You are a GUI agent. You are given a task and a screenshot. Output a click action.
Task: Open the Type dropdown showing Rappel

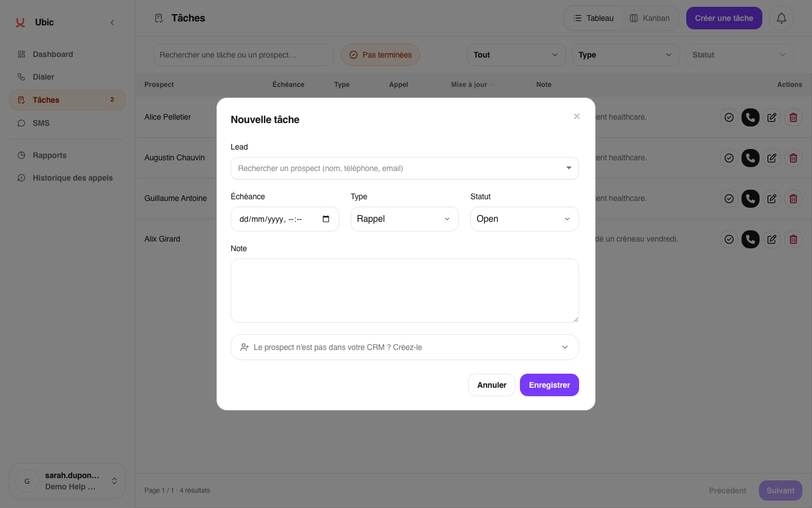[404, 219]
